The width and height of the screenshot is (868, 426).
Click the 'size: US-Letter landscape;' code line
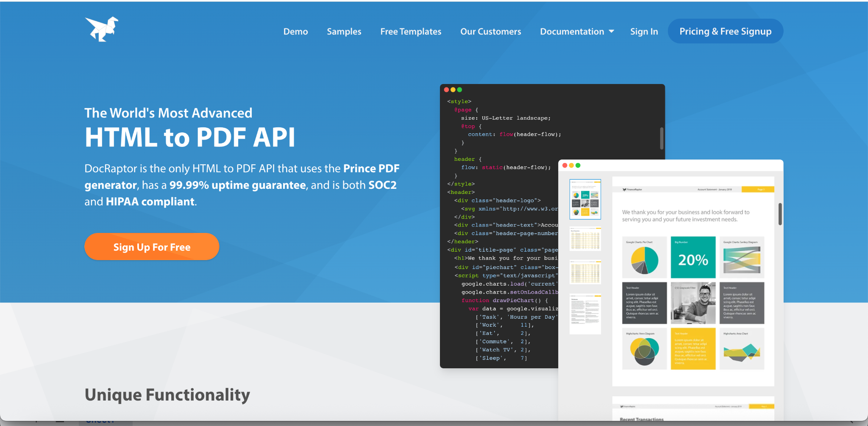pyautogui.click(x=506, y=118)
